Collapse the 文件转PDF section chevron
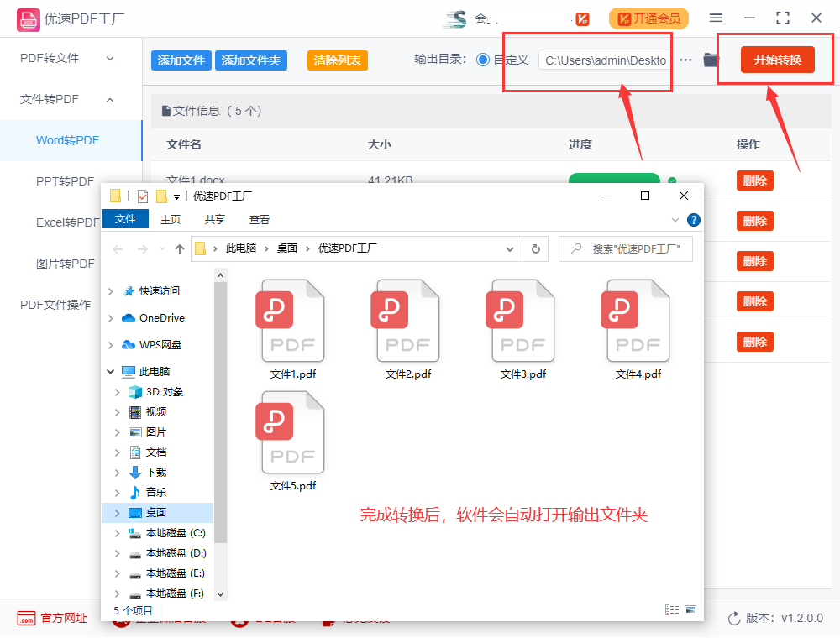 click(109, 99)
